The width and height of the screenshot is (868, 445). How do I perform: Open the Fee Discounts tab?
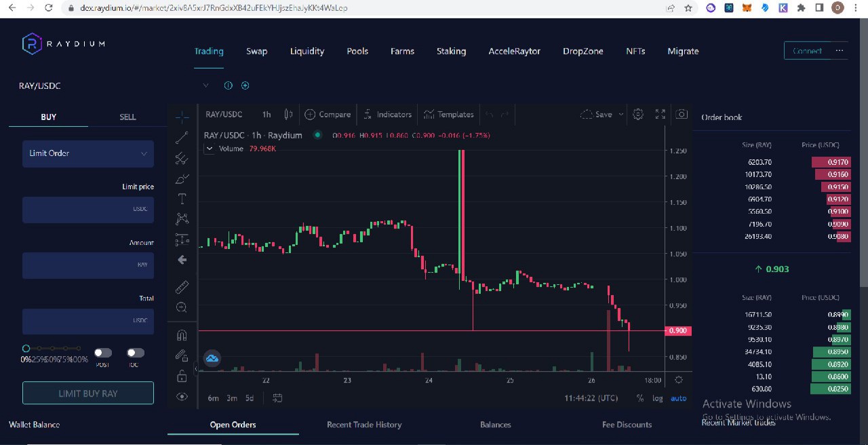[627, 425]
